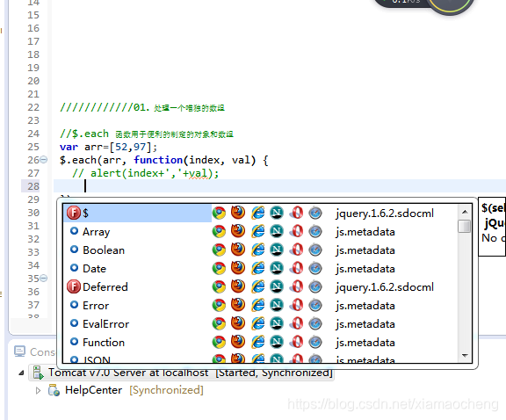Click the Internet Explorer icon in $ row
This screenshot has height=420, width=506.
tap(258, 213)
